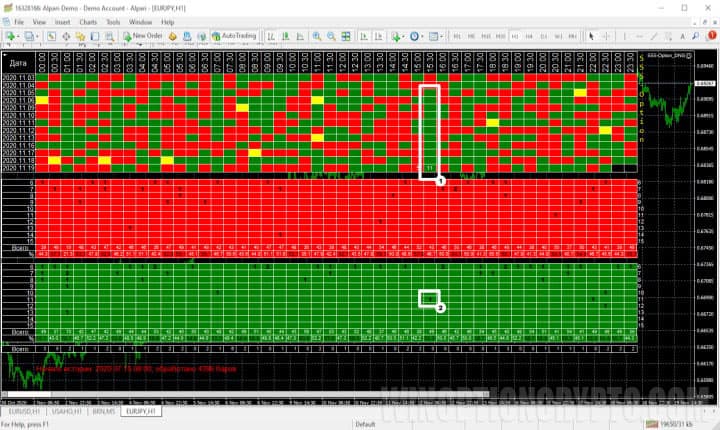Switch to the BRN,M5 chart tab
The image size is (720, 430).
tap(102, 410)
